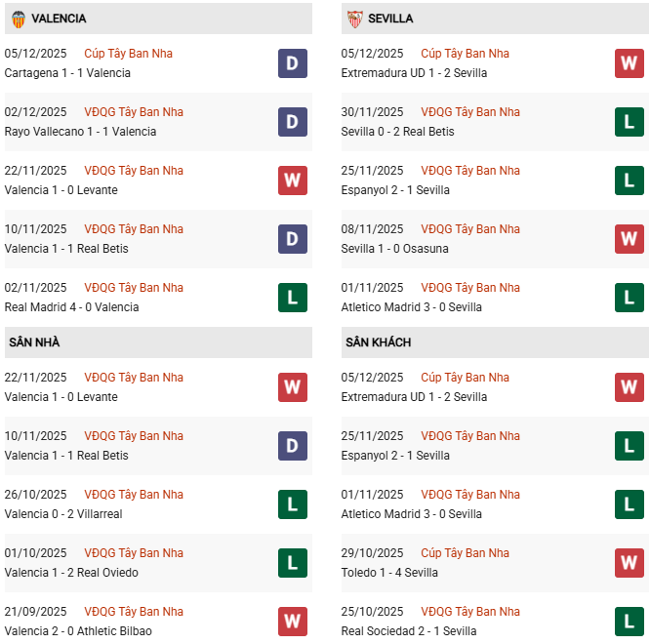
Task: Click the SEVILLA team name heading
Action: [390, 19]
